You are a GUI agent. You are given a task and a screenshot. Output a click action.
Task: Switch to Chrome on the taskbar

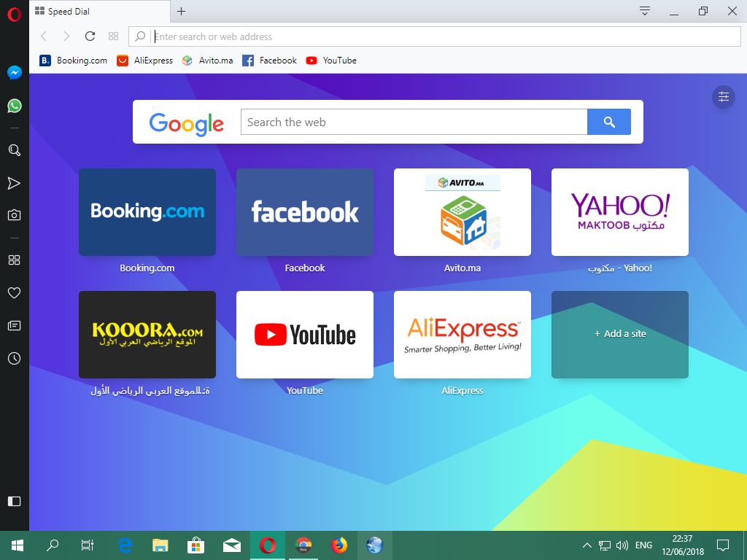point(303,545)
